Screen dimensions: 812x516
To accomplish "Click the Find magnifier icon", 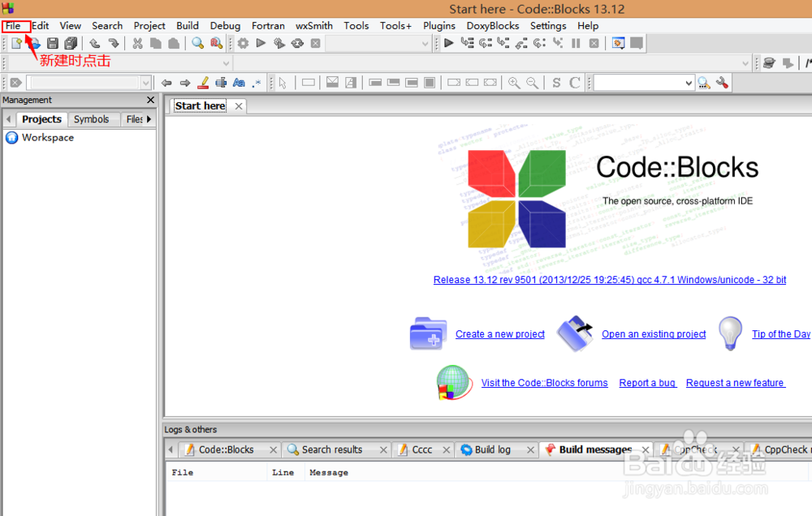I will [197, 44].
